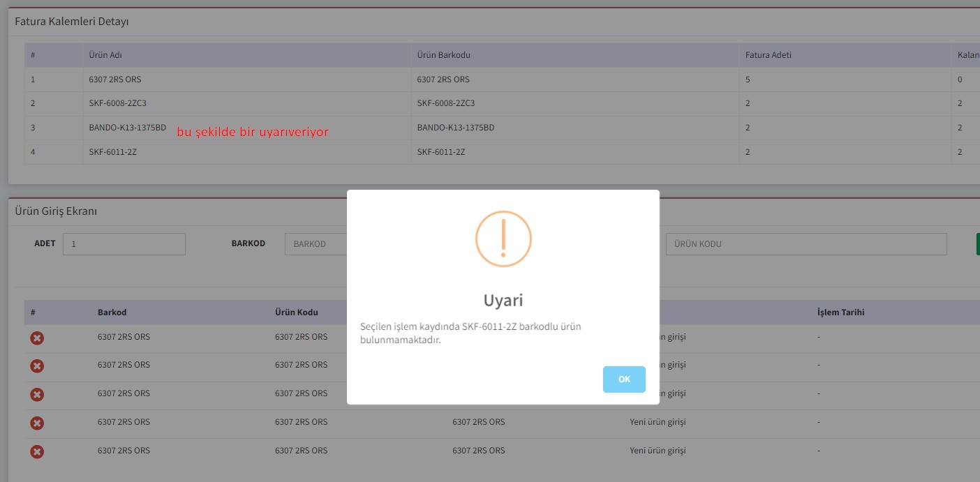Screen dimensions: 980x482
Task: Focus the ADET quantity input field
Action: (x=124, y=244)
